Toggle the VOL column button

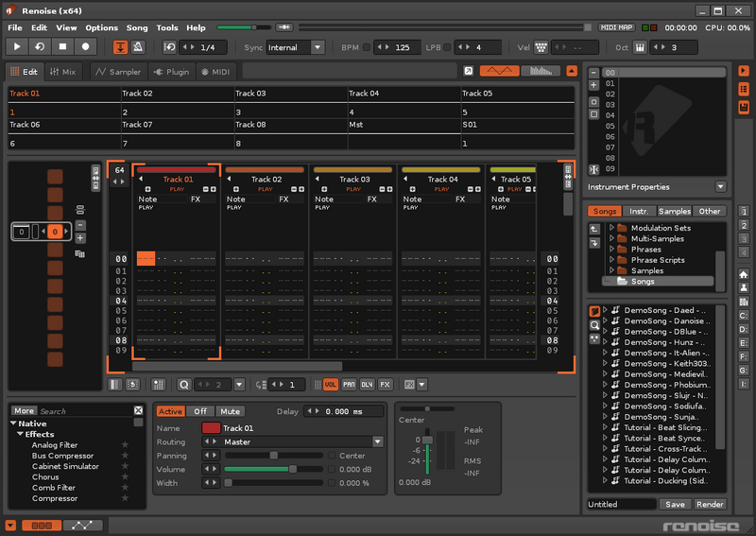331,385
